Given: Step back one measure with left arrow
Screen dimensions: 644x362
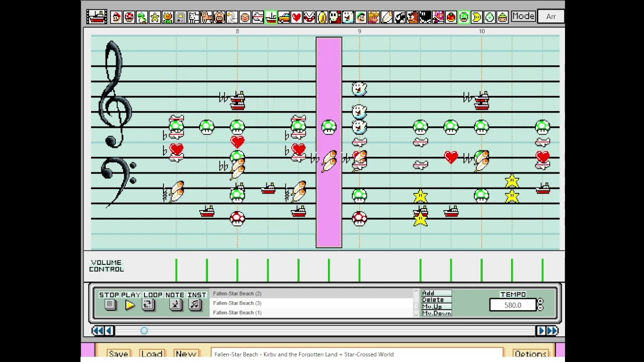Looking at the screenshot, I should [x=109, y=330].
